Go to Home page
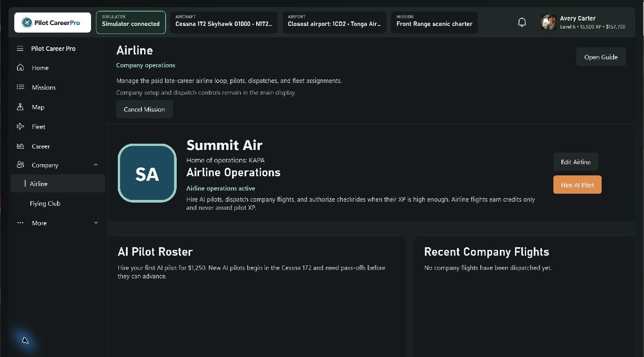 point(58,68)
